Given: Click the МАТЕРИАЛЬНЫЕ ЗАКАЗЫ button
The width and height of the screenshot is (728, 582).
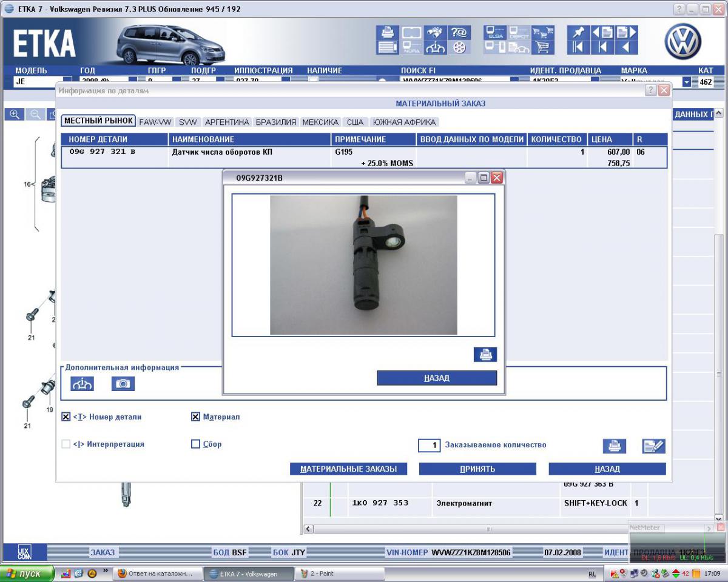Looking at the screenshot, I should pos(348,469).
